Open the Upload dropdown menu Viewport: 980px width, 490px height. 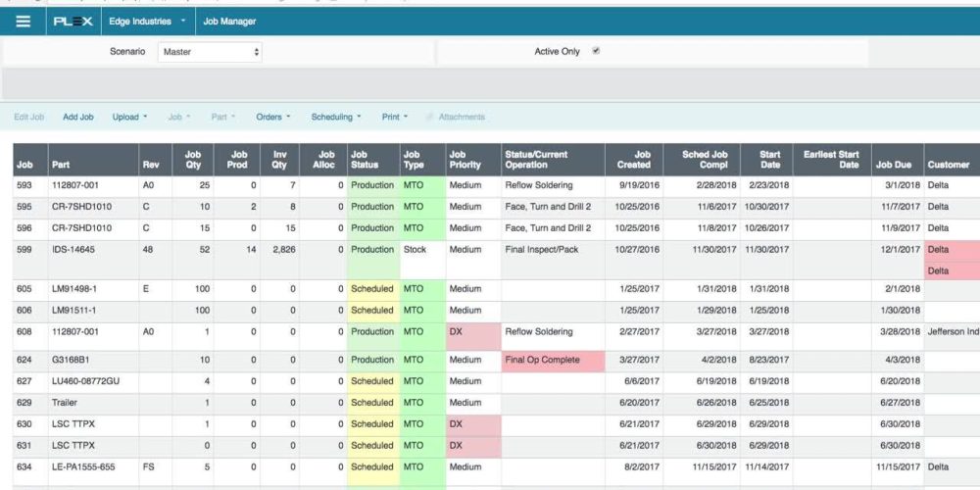(129, 117)
